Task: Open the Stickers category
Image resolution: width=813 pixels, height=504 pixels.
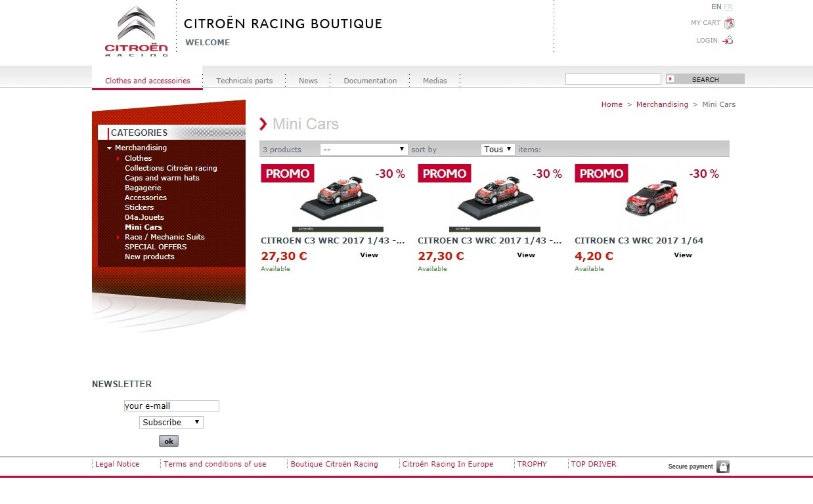Action: coord(139,207)
